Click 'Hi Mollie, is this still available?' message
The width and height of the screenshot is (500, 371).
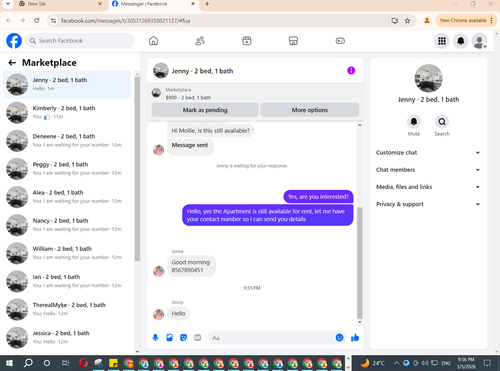211,131
